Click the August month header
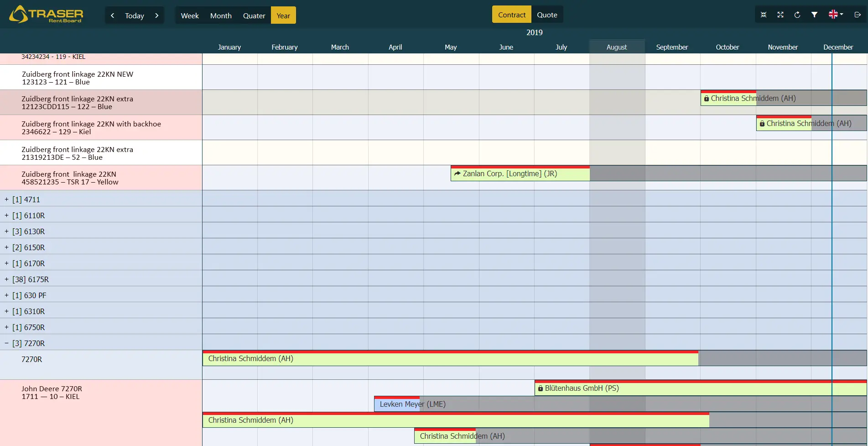Image resolution: width=868 pixels, height=446 pixels. tap(617, 47)
